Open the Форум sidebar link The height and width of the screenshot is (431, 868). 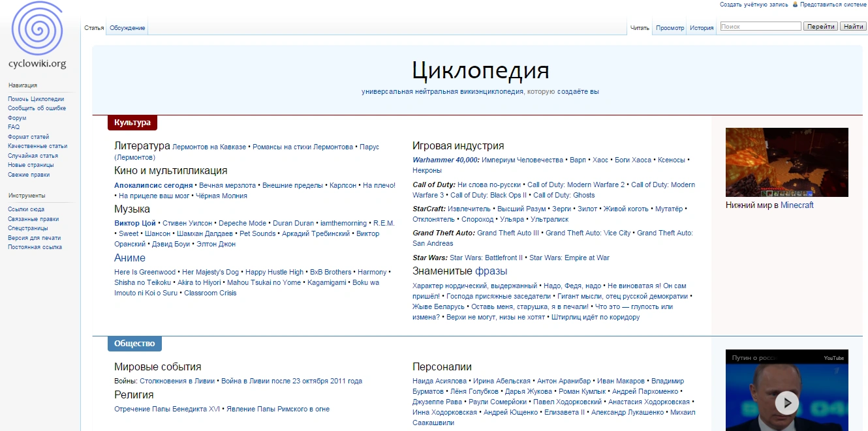(17, 118)
